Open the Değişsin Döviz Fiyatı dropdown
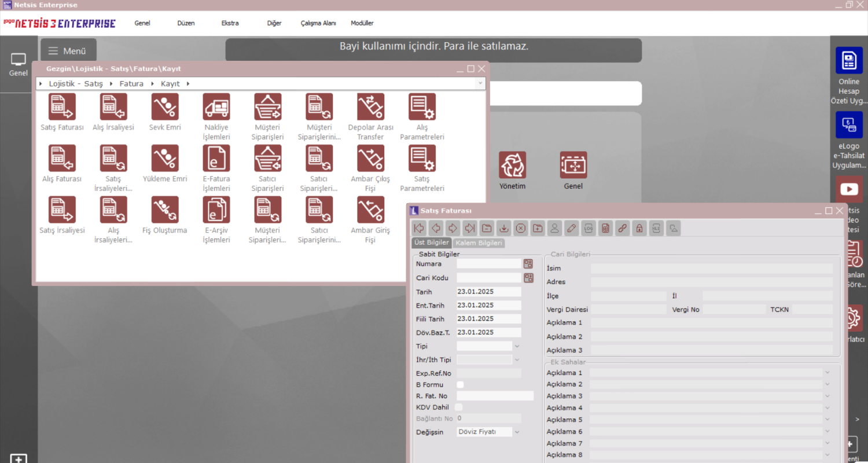The width and height of the screenshot is (868, 463). pyautogui.click(x=517, y=432)
